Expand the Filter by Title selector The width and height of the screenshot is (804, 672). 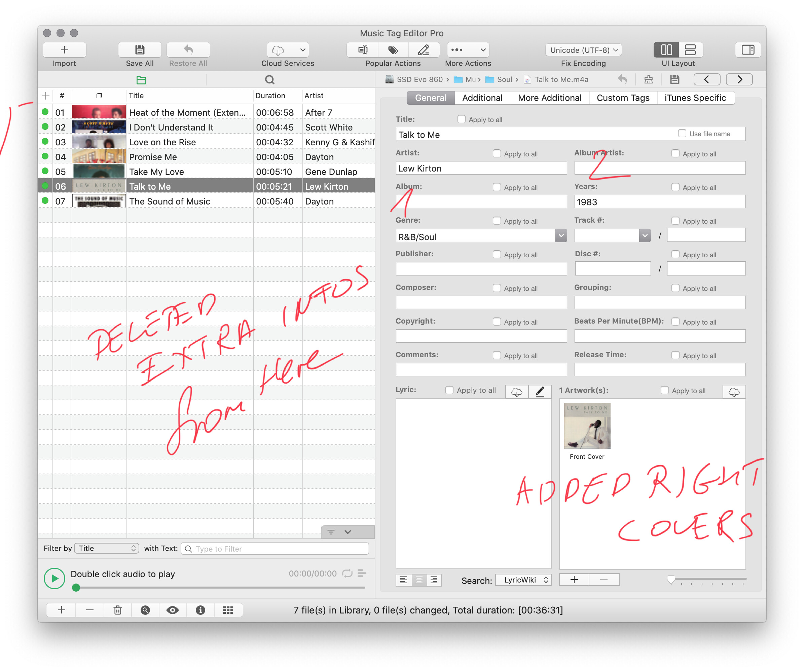point(106,548)
